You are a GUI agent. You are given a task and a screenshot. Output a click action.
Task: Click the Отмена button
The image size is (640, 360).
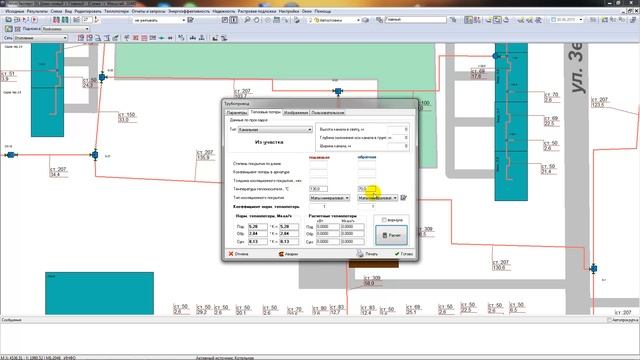238,254
